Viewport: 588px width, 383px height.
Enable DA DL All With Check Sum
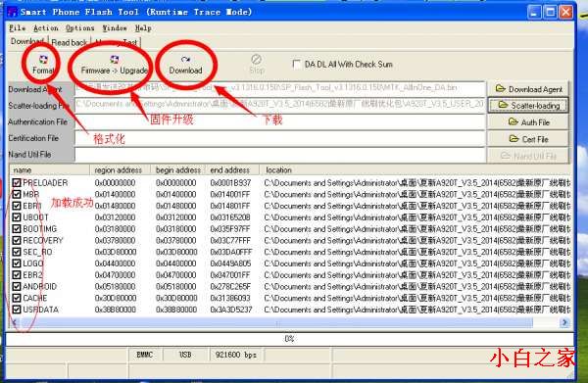[x=296, y=65]
